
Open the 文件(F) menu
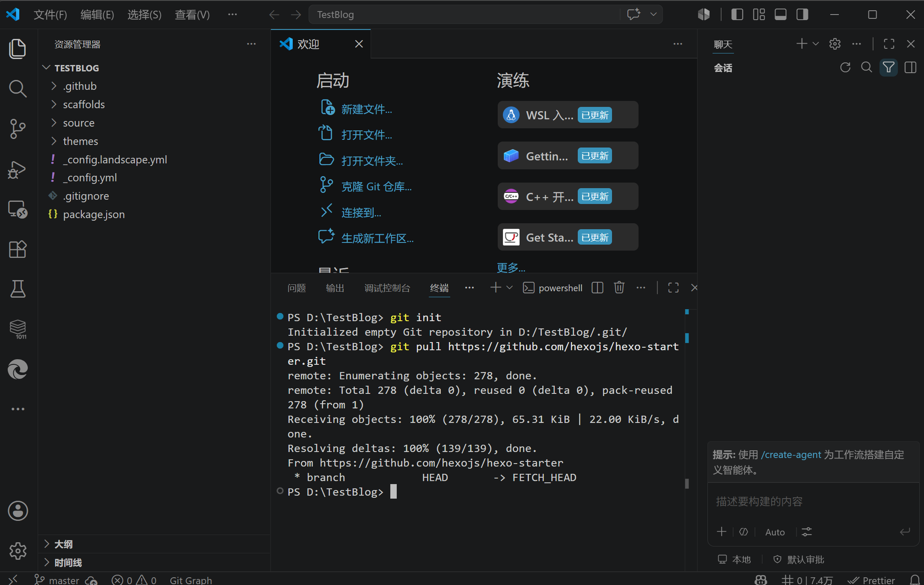pos(50,15)
